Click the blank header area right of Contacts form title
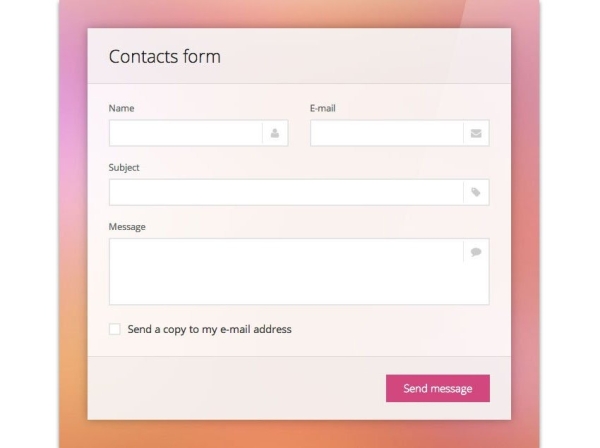The height and width of the screenshot is (448, 600). 380,57
